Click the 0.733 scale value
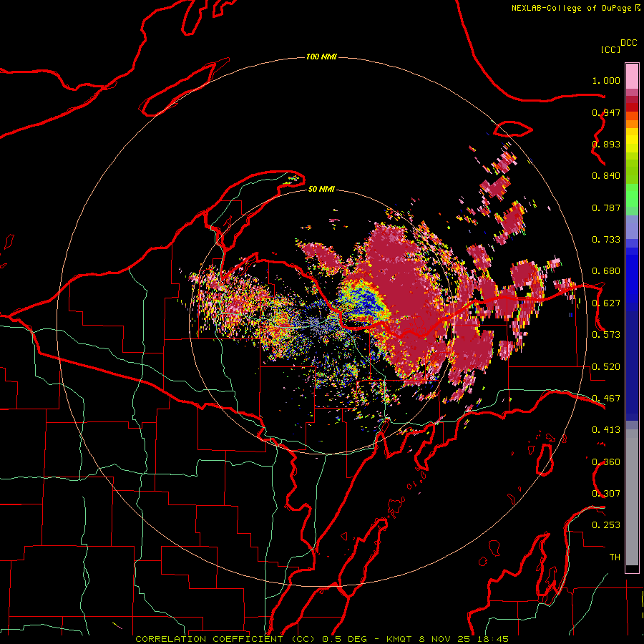The height and width of the screenshot is (644, 644). 606,240
